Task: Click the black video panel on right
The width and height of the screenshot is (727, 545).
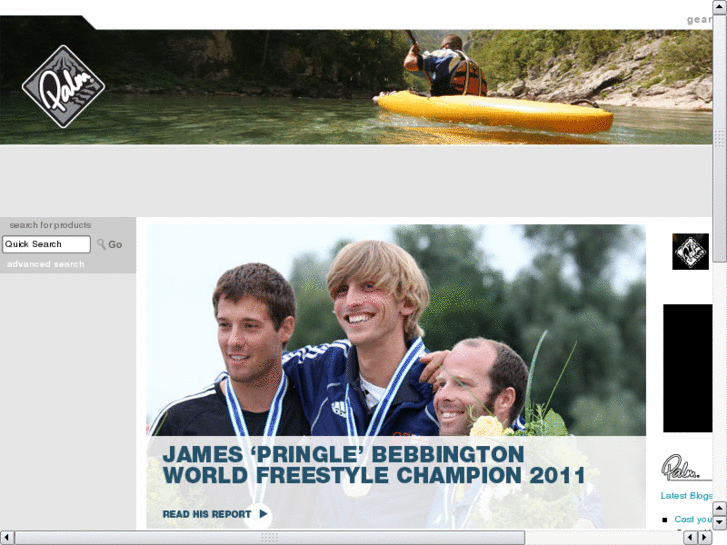Action: [688, 368]
